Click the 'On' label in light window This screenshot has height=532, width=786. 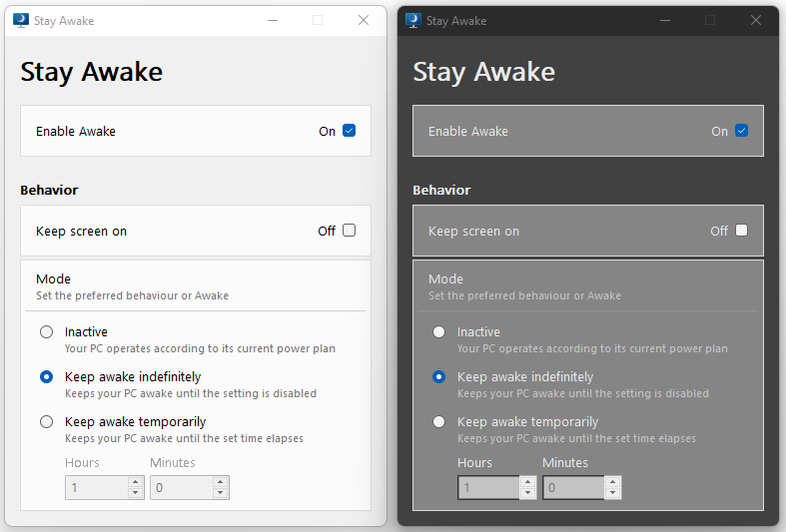(327, 131)
